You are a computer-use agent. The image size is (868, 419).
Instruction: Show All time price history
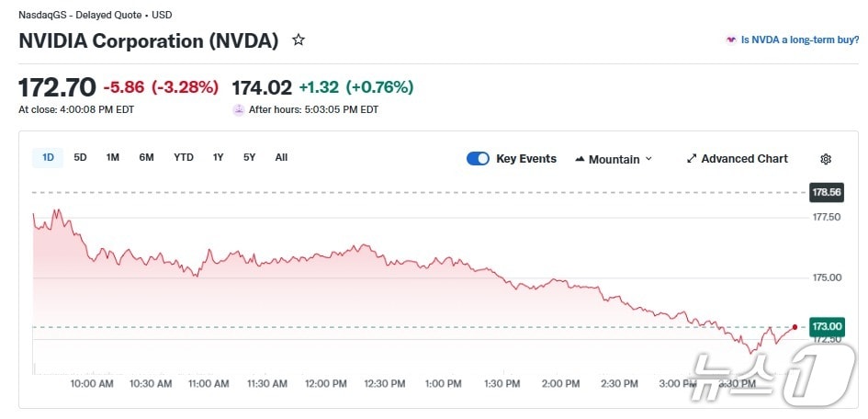coord(281,157)
